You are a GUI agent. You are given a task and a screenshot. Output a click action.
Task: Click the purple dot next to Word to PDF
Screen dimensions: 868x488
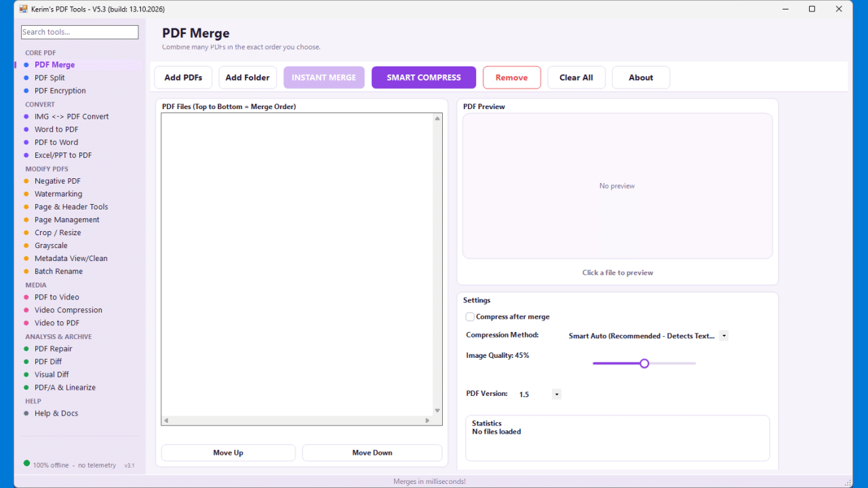click(26, 129)
